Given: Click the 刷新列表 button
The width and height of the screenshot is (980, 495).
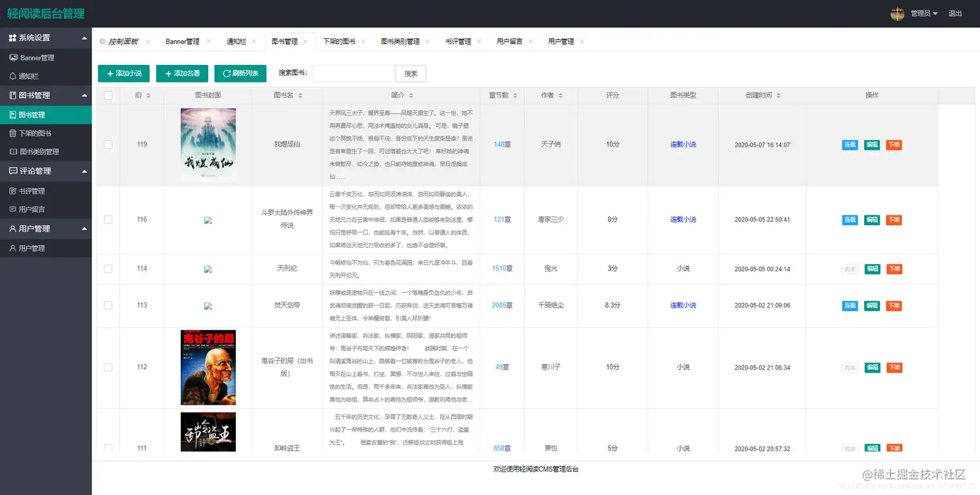Looking at the screenshot, I should pyautogui.click(x=240, y=73).
